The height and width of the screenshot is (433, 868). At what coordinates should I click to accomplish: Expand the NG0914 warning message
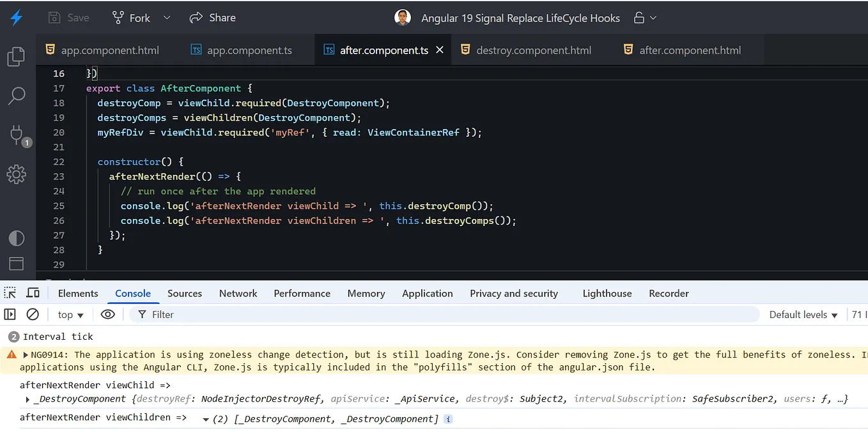[26, 354]
